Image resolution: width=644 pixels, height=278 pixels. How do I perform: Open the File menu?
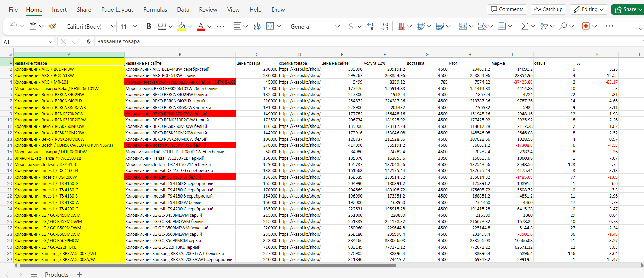pos(13,10)
